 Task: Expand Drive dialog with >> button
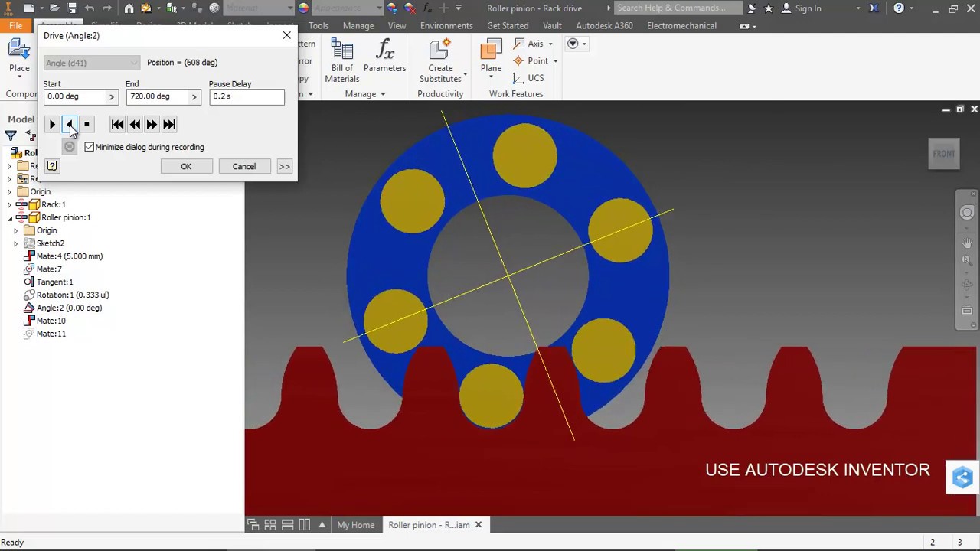284,166
